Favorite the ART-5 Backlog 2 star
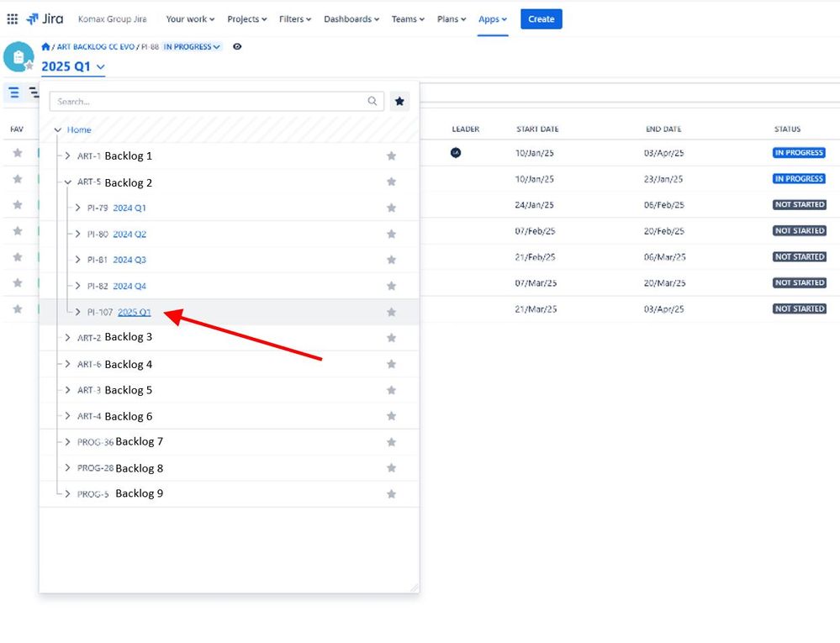 [x=392, y=182]
